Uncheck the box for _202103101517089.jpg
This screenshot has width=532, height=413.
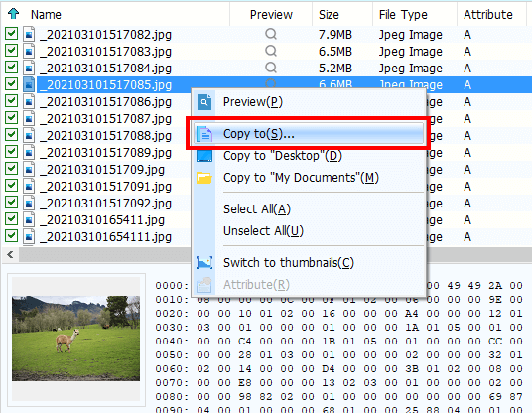point(11,152)
